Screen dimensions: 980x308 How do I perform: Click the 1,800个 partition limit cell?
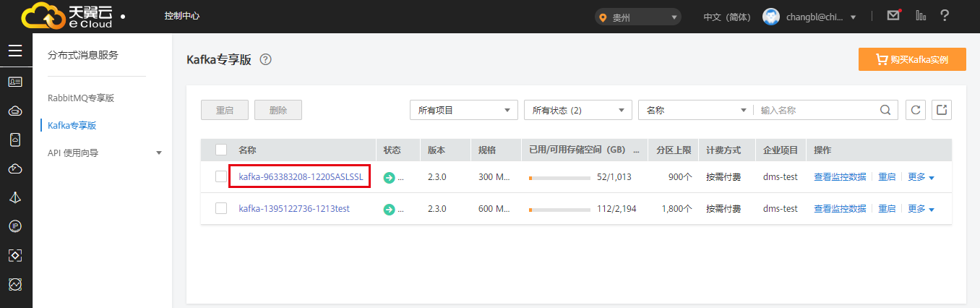click(x=677, y=209)
